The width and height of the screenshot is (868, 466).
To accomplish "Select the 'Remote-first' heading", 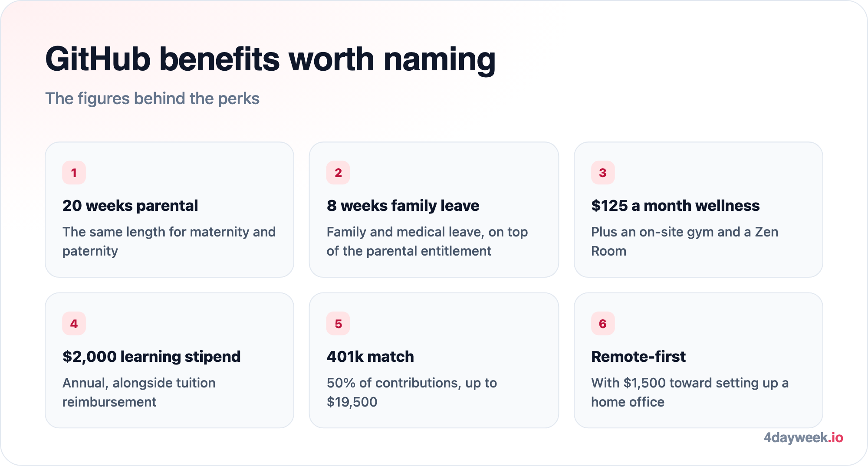I will (x=638, y=357).
